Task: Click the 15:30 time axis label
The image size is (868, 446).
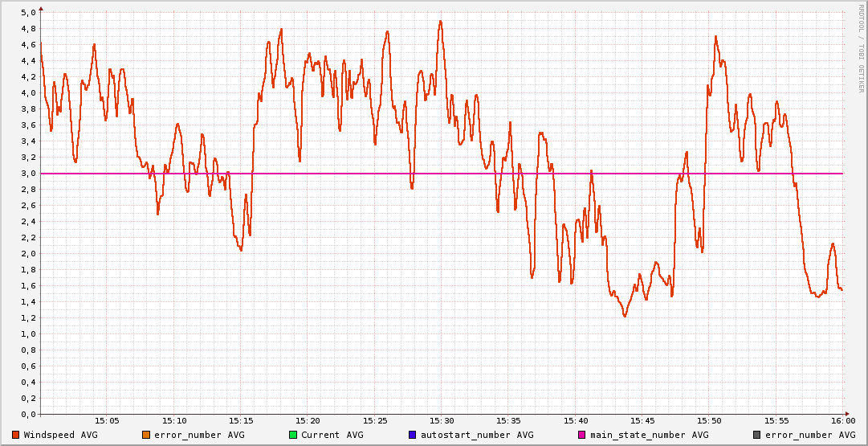Action: click(442, 420)
